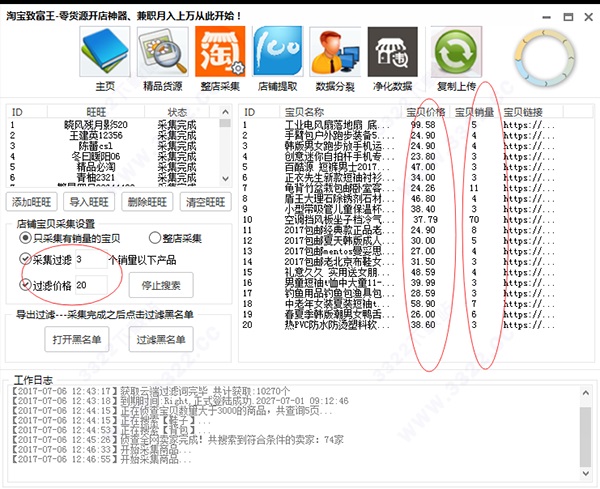Click up arrow of 旺旺 list scrollbar
This screenshot has width=600, height=489.
[225, 112]
